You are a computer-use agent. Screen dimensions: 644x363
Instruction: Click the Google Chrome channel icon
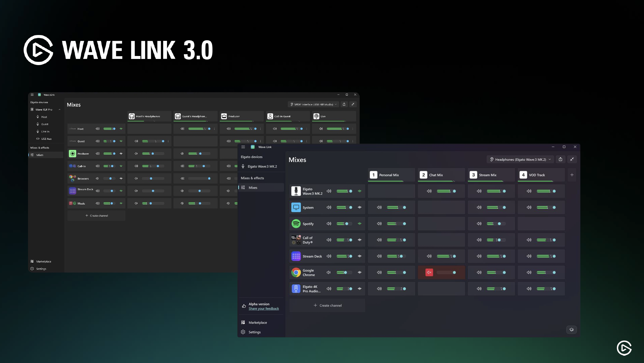(296, 272)
